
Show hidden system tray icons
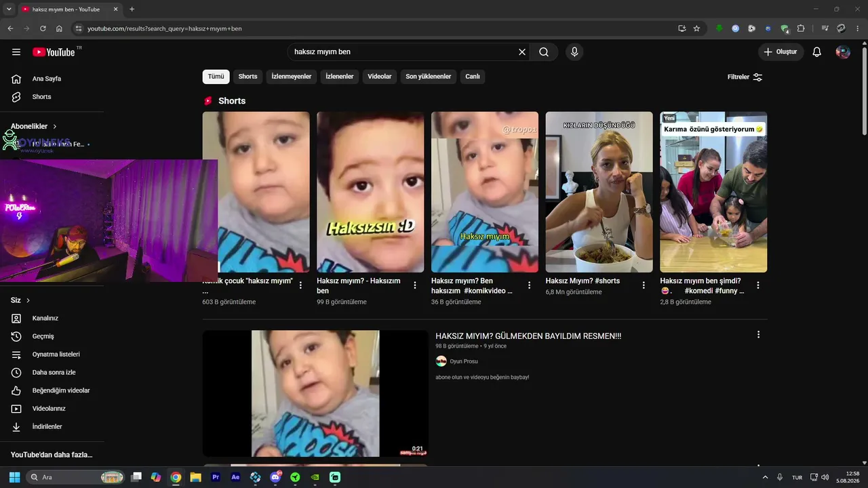(x=766, y=477)
